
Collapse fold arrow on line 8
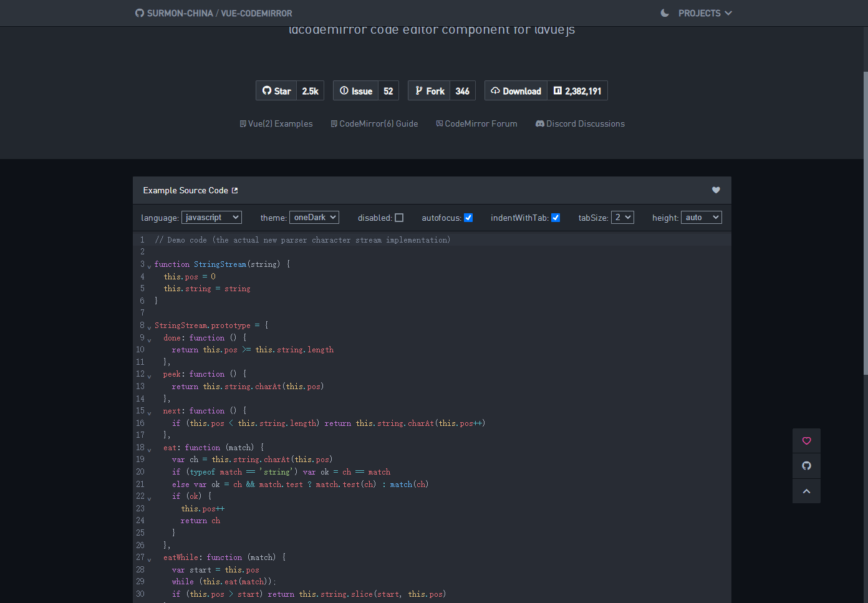[x=149, y=327]
